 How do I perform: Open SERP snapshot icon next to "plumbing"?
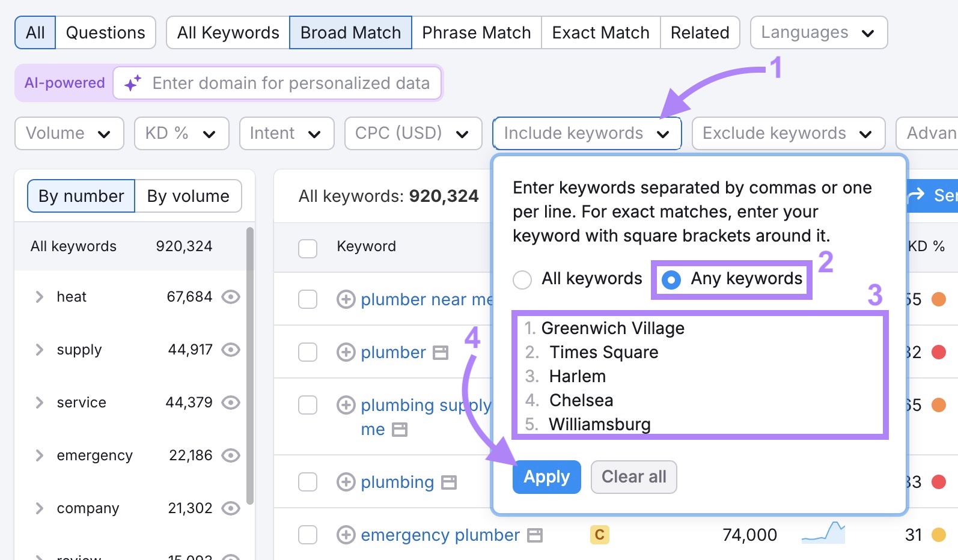pyautogui.click(x=449, y=482)
